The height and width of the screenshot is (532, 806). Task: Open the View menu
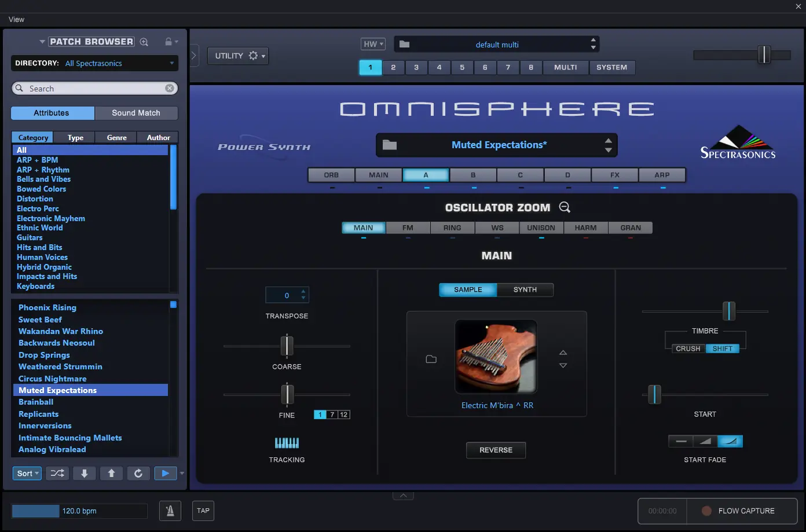pos(16,19)
